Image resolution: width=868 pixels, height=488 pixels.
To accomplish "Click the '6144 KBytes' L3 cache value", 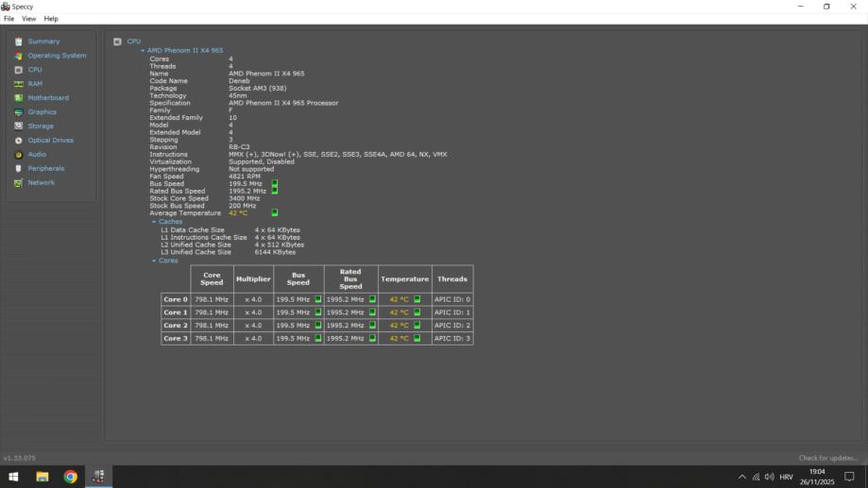I will tap(275, 252).
